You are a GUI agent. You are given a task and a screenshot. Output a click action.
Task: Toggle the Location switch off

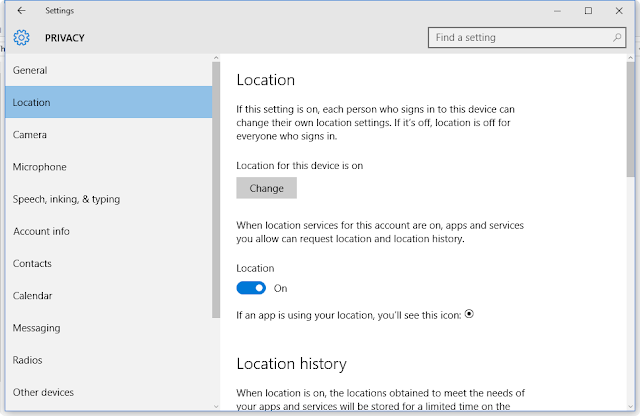pyautogui.click(x=251, y=288)
